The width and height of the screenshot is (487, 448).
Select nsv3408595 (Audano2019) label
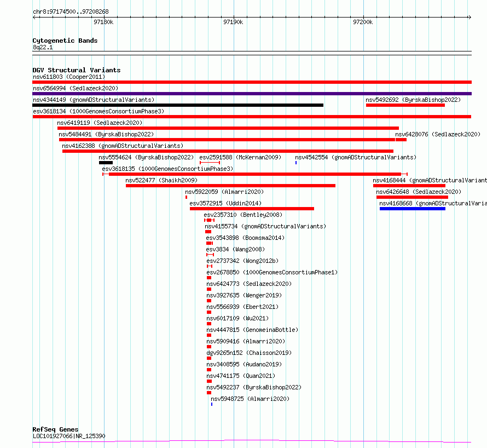tap(244, 364)
